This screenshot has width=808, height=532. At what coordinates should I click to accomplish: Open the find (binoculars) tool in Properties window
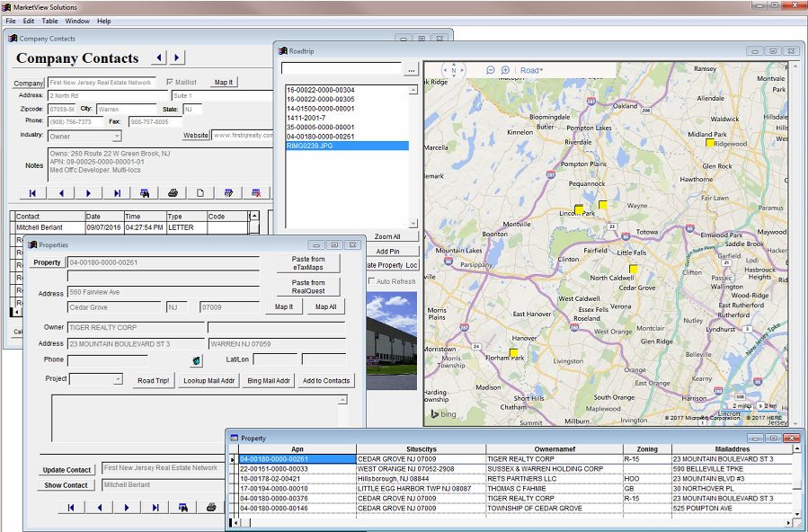click(x=183, y=508)
